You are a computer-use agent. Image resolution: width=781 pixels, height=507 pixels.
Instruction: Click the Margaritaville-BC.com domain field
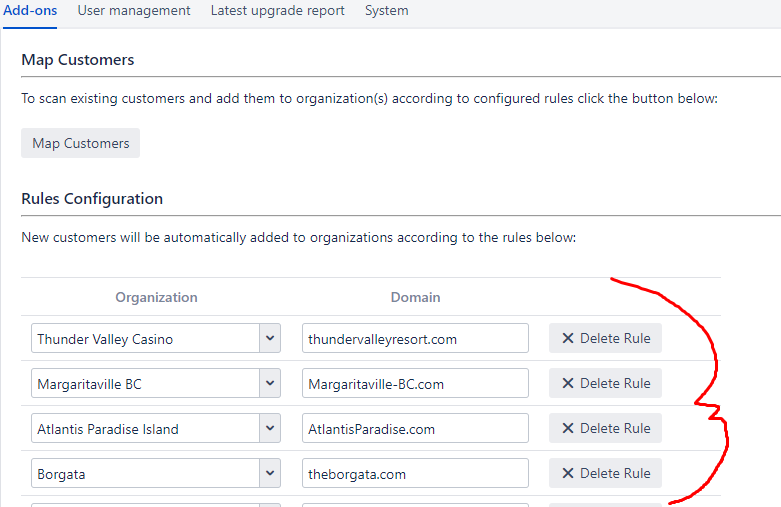point(415,384)
